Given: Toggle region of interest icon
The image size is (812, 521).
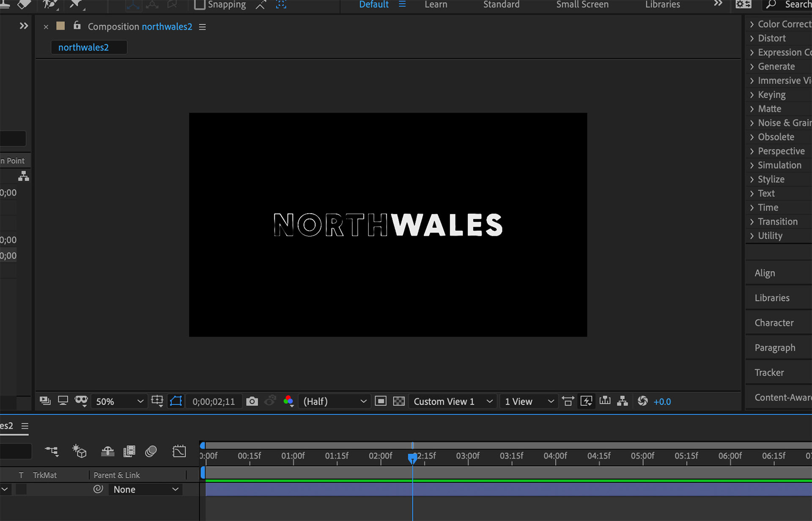Looking at the screenshot, I should click(381, 401).
